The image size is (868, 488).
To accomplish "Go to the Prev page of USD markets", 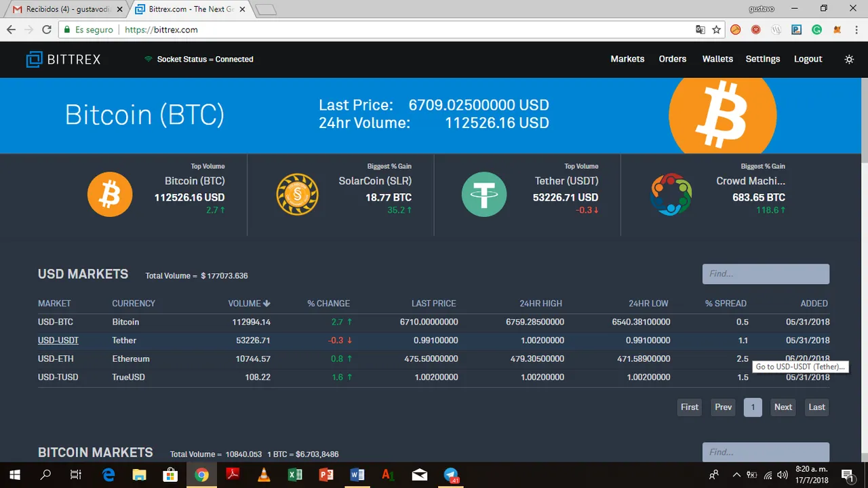I will [x=724, y=407].
